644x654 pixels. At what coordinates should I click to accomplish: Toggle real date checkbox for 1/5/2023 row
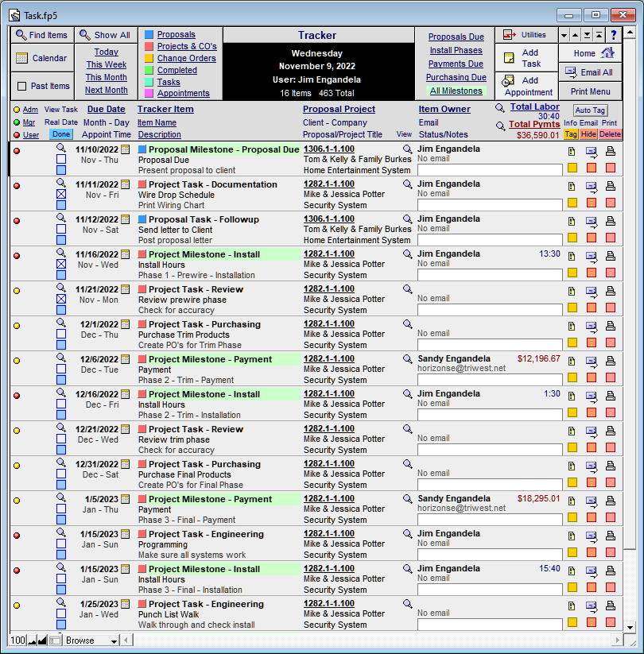tap(61, 509)
